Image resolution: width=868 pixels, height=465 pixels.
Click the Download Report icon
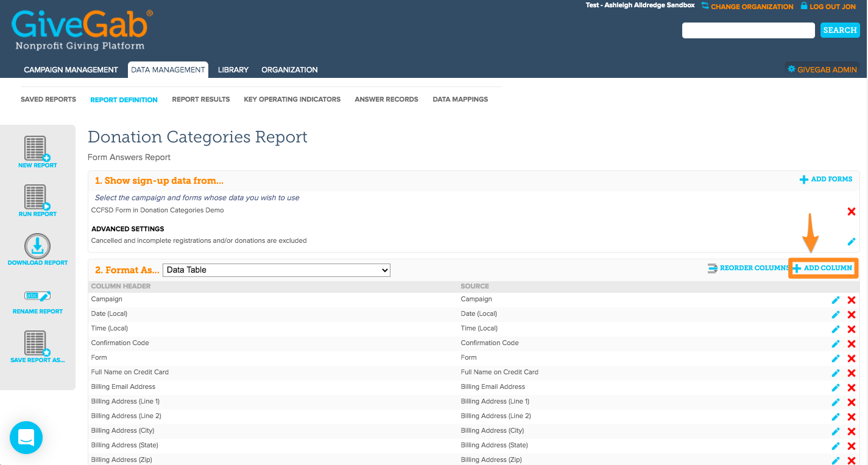point(37,246)
